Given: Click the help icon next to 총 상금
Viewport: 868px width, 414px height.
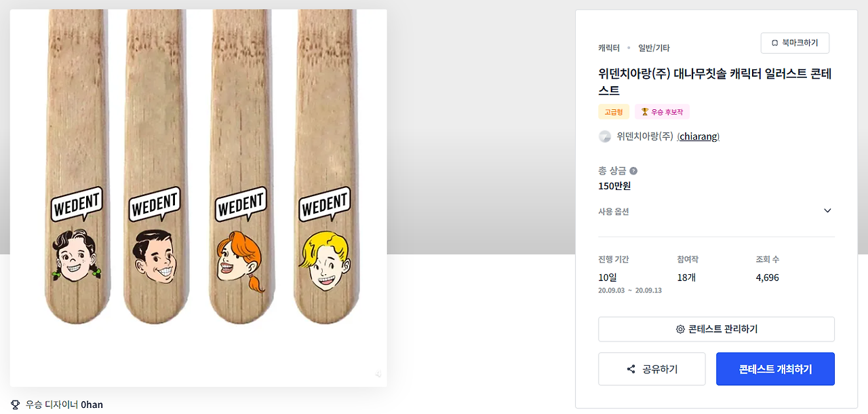Looking at the screenshot, I should [x=633, y=171].
